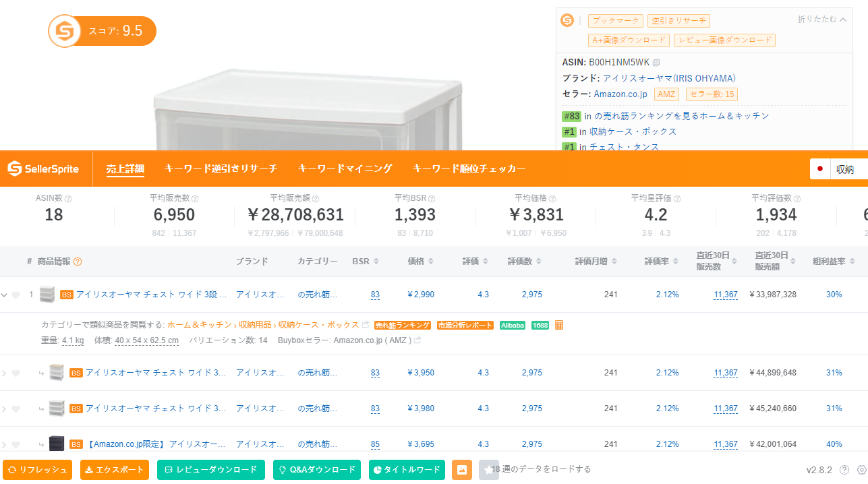Open 収納ケース・ボックス ranking link in the info panel
Viewport: 868px width, 484px height.
[x=633, y=131]
